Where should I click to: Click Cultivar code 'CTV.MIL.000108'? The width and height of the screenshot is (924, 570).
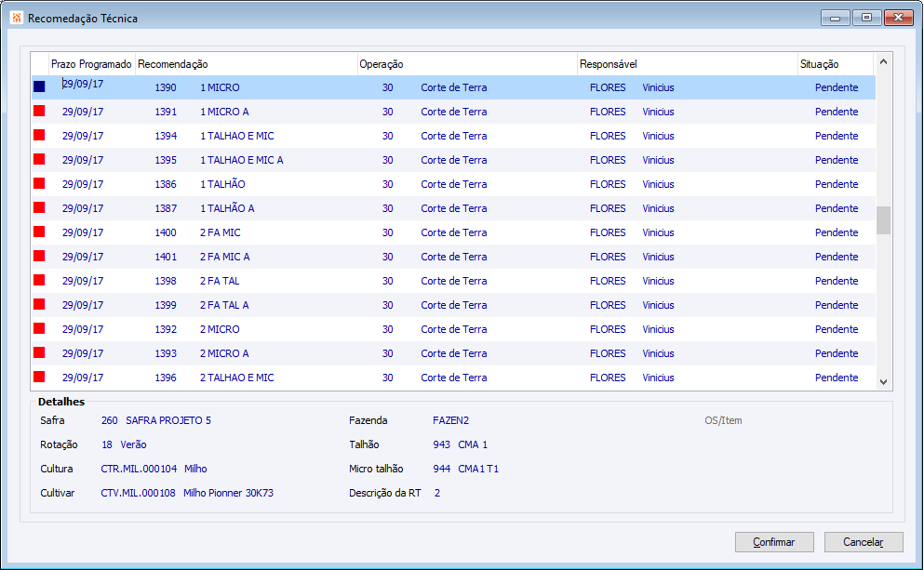138,493
